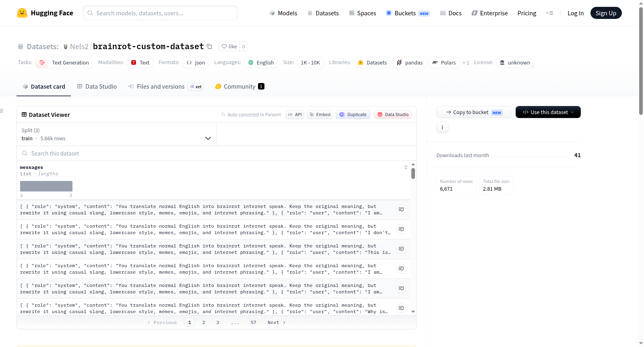Image resolution: width=644 pixels, height=347 pixels.
Task: Jump to page 57 of the dataset
Action: pos(254,322)
